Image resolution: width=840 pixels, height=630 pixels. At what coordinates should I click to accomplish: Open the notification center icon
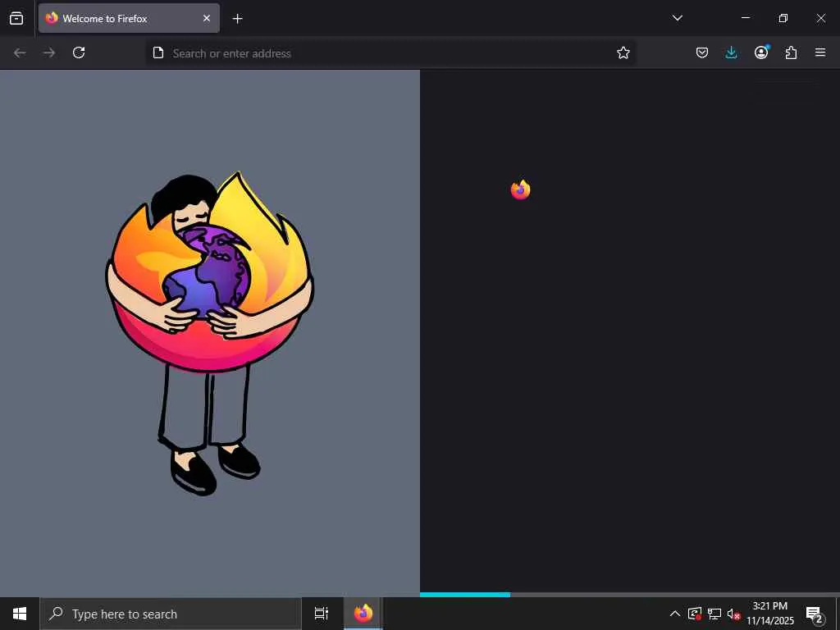815,614
